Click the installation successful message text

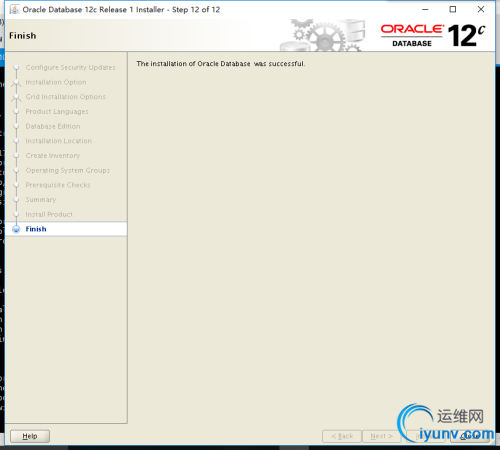pos(221,64)
